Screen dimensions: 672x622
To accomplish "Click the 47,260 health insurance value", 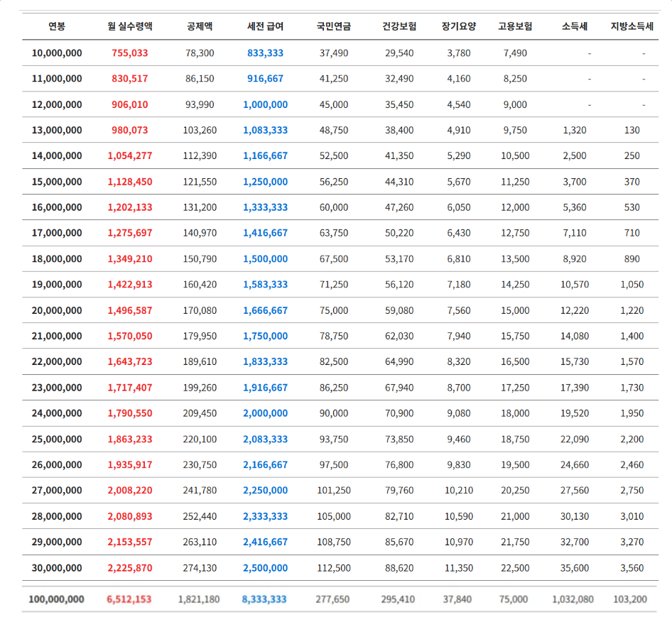I will [399, 207].
